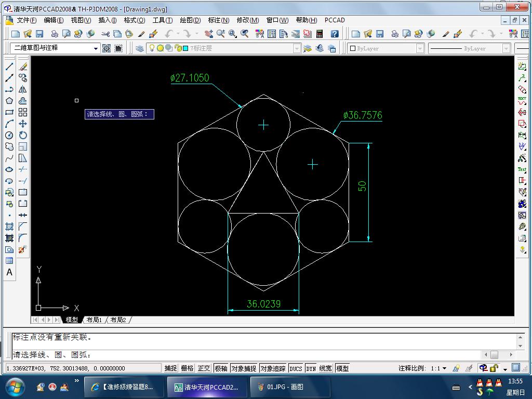Open the 绘图(D) menu
This screenshot has height=399, width=532.
(190, 20)
